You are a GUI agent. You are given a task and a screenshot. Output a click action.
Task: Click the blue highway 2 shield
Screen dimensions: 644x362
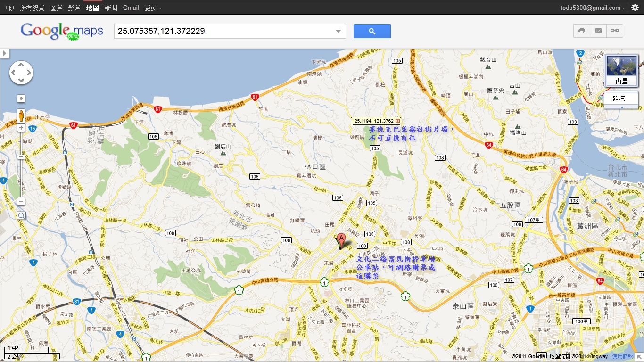point(580,53)
